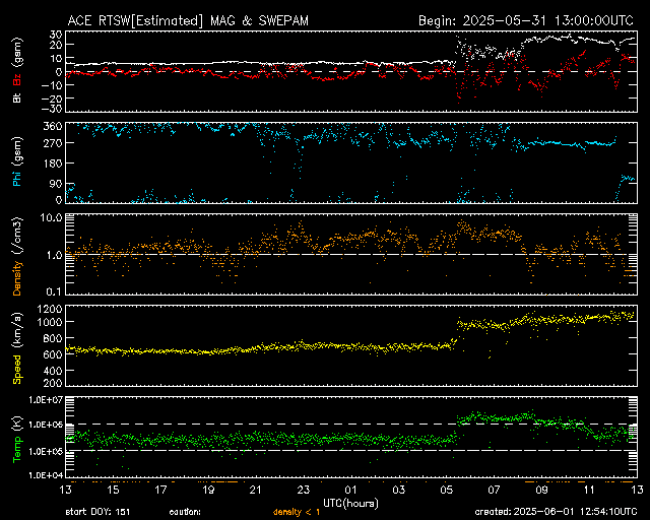Image resolution: width=650 pixels, height=520 pixels.
Task: Click the orange density < 1 legend text
Action: pyautogui.click(x=296, y=512)
